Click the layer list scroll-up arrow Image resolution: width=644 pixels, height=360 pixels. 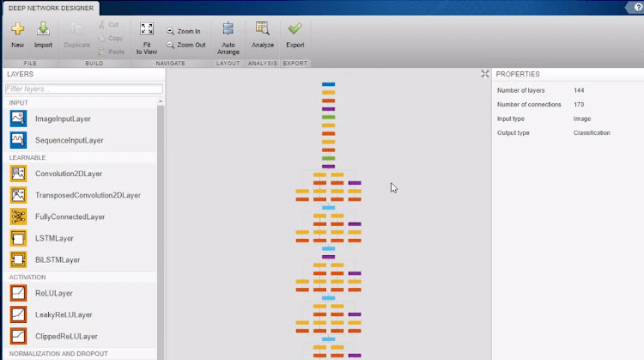pyautogui.click(x=161, y=101)
